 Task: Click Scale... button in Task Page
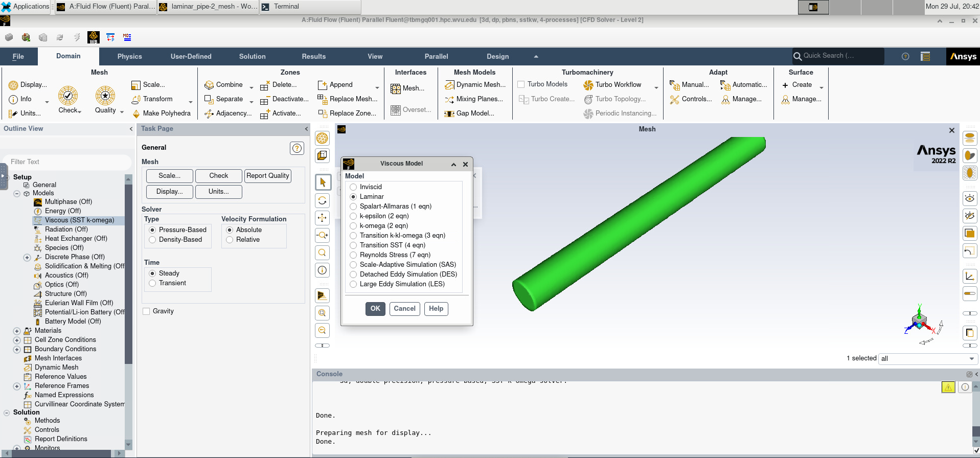pos(170,176)
